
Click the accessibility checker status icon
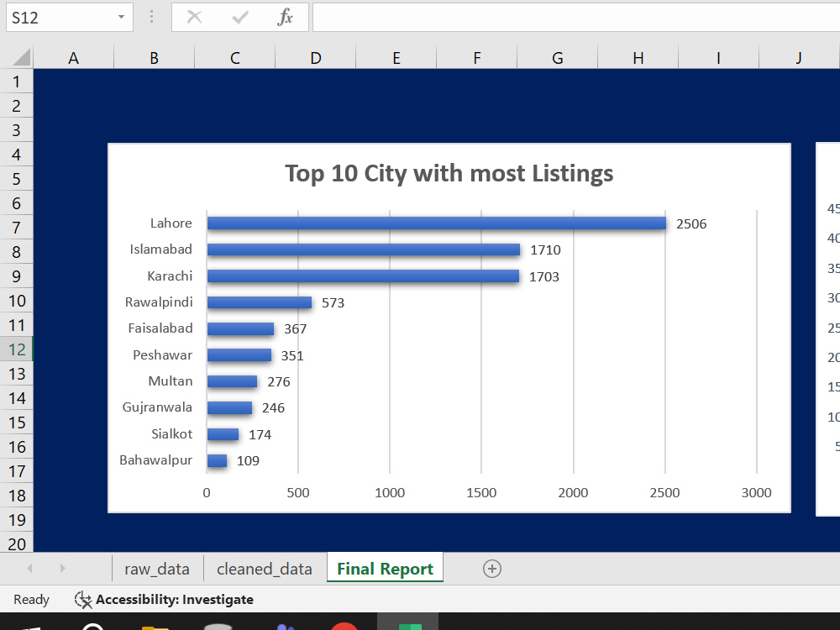(83, 600)
